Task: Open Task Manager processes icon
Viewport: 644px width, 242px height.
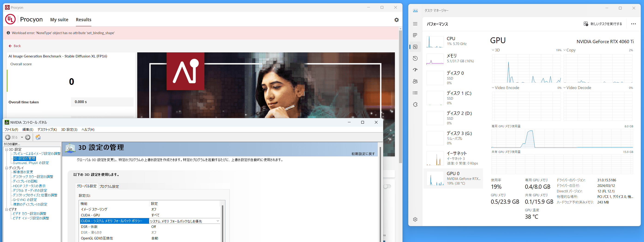Action: [415, 35]
